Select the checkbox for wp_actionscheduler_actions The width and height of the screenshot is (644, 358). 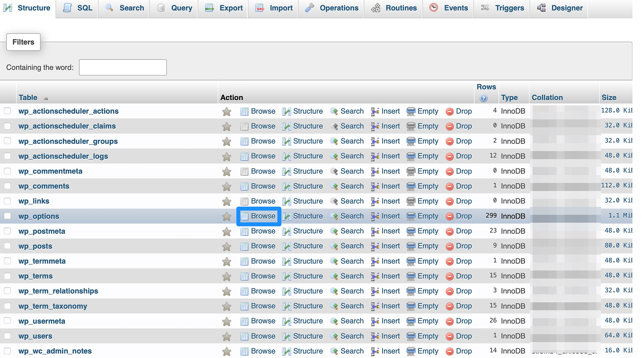[x=8, y=111]
